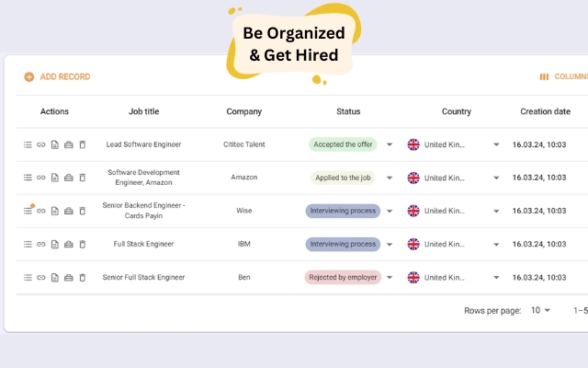Viewport: 588px width, 368px height.
Task: Sort by the Job title column header
Action: (x=143, y=111)
